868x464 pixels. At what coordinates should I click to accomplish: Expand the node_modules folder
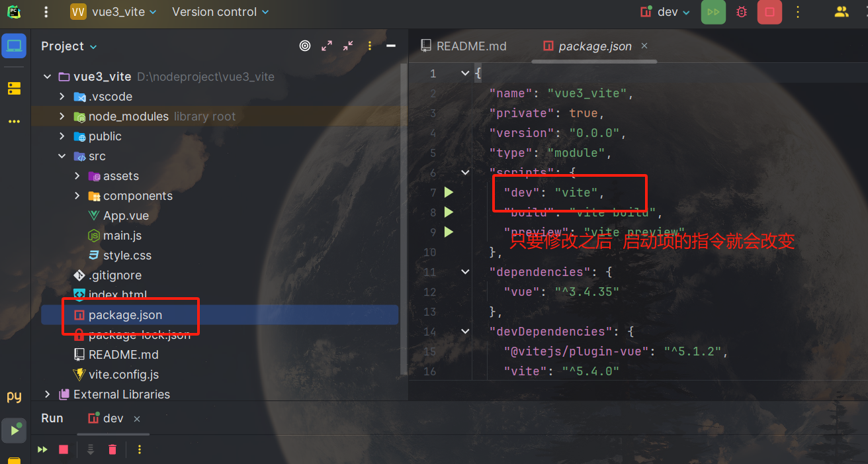pyautogui.click(x=62, y=116)
